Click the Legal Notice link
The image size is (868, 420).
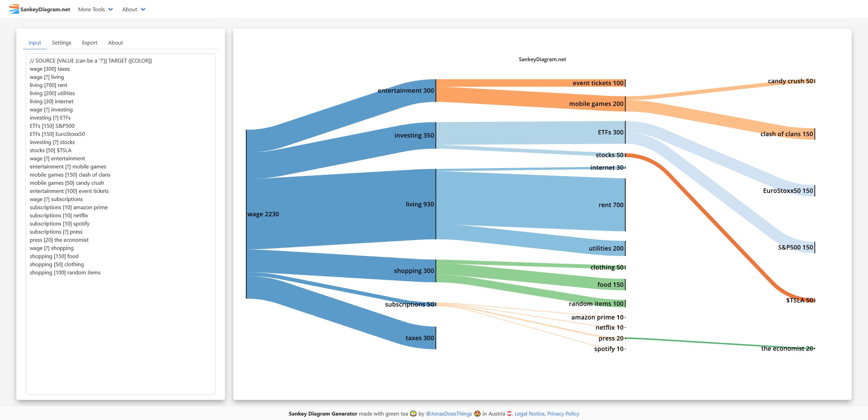click(x=529, y=413)
